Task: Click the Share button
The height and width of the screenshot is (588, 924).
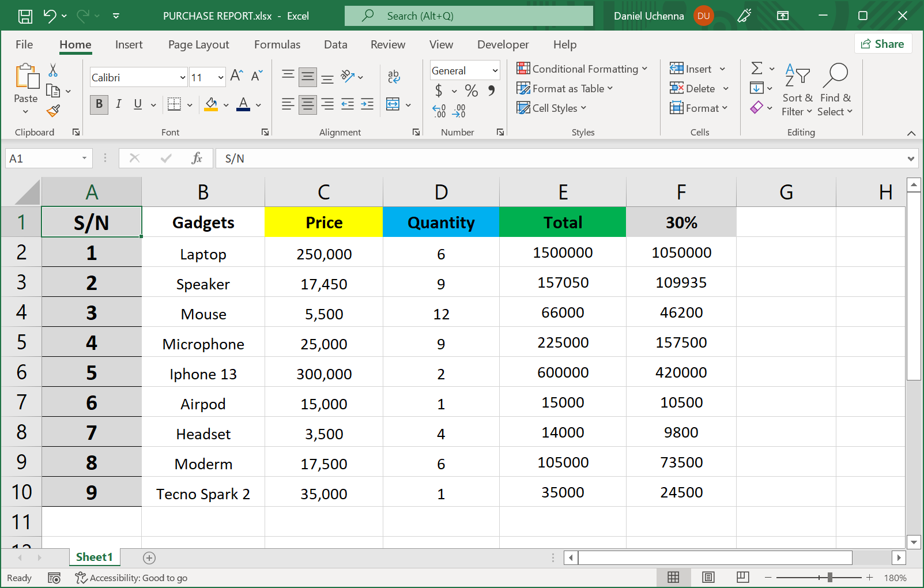Action: [882, 44]
